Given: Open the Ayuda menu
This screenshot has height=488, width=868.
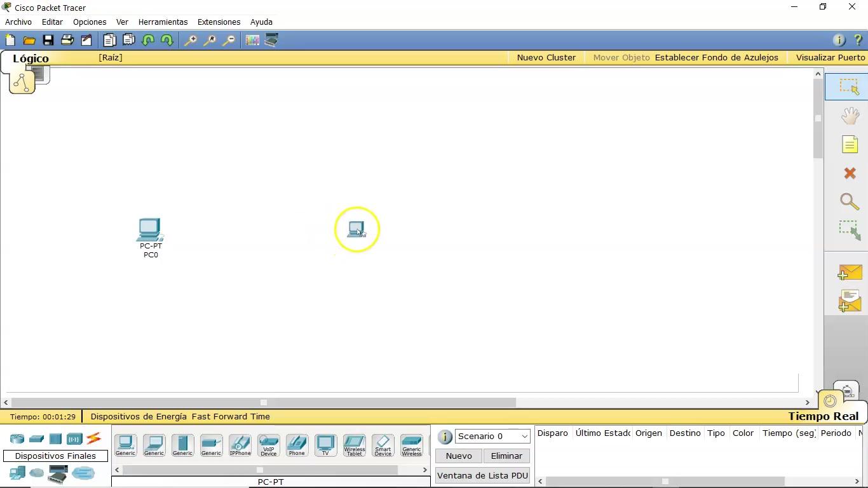Looking at the screenshot, I should 261,22.
